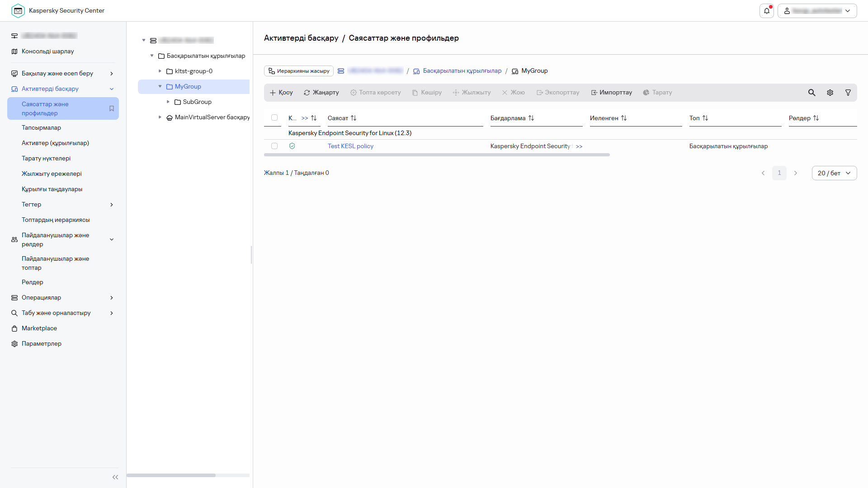Open the notifications bell icon
The width and height of the screenshot is (868, 488).
(x=767, y=11)
